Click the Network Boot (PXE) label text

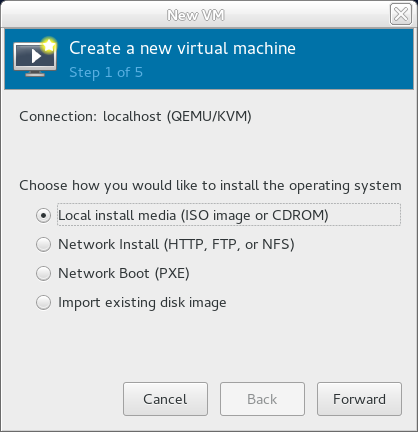pos(124,273)
